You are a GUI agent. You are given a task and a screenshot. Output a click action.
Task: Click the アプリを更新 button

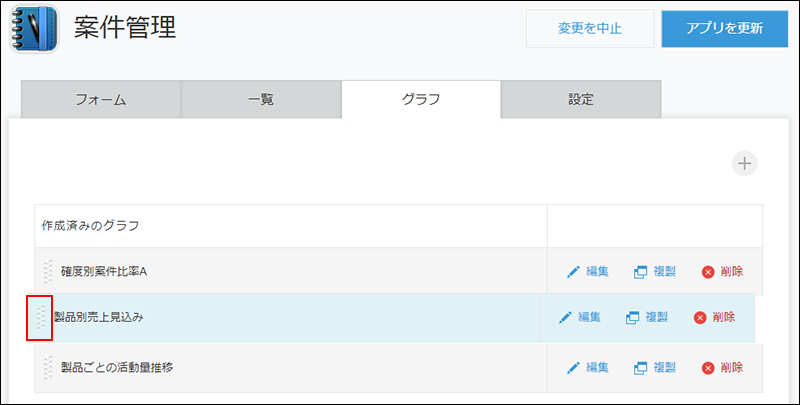pyautogui.click(x=724, y=28)
